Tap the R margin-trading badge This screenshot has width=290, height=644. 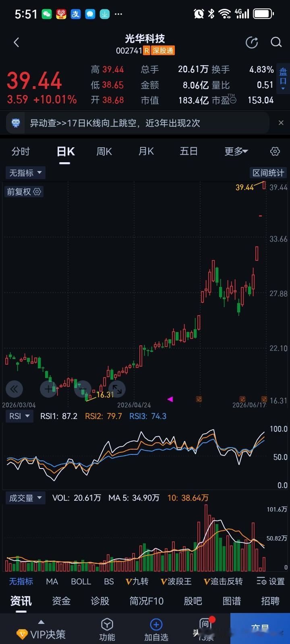pyautogui.click(x=147, y=51)
